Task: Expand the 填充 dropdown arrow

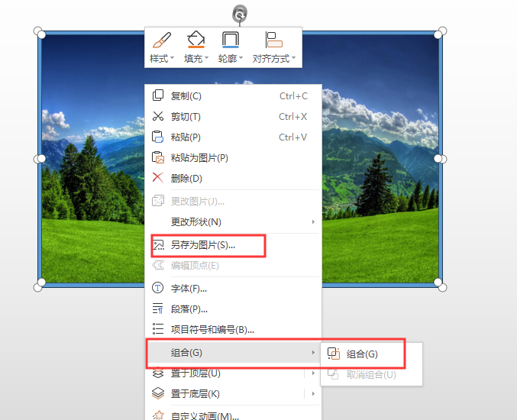Action: pyautogui.click(x=206, y=58)
